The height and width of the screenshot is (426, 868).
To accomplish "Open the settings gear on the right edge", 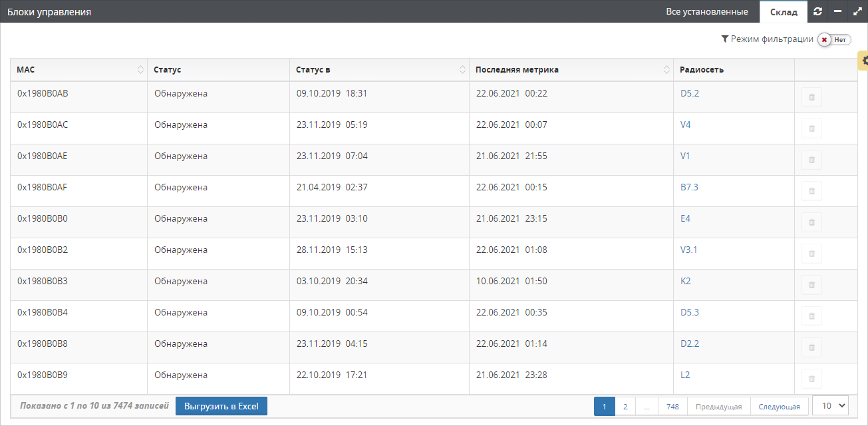I will pos(865,61).
